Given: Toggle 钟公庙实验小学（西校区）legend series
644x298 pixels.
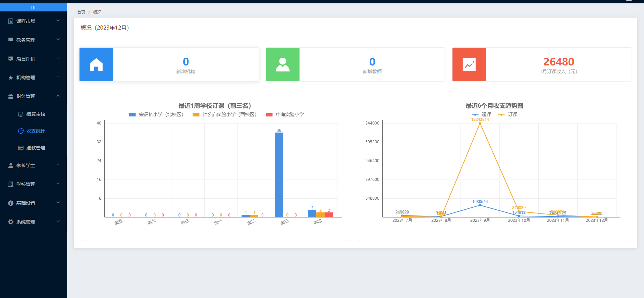Looking at the screenshot, I should [x=225, y=115].
